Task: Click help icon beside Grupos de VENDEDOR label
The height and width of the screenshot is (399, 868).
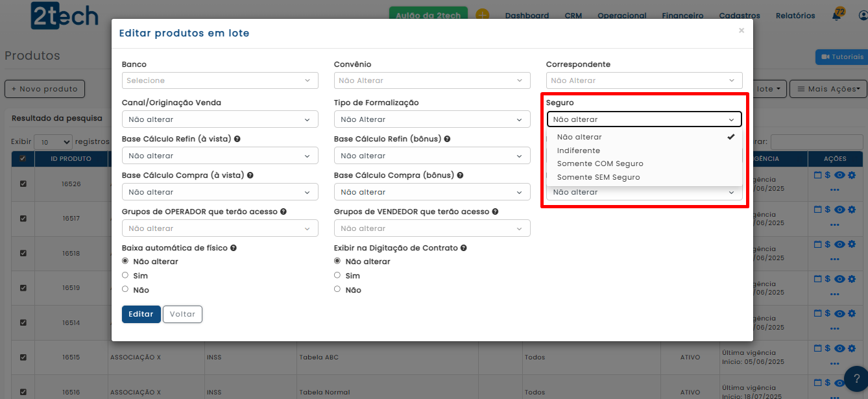Action: click(495, 212)
